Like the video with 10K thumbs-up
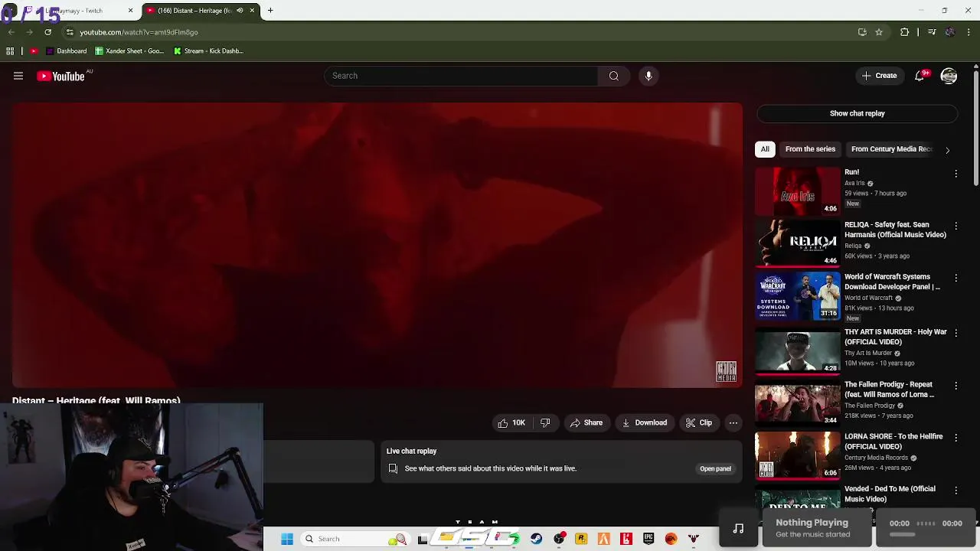 [x=511, y=422]
